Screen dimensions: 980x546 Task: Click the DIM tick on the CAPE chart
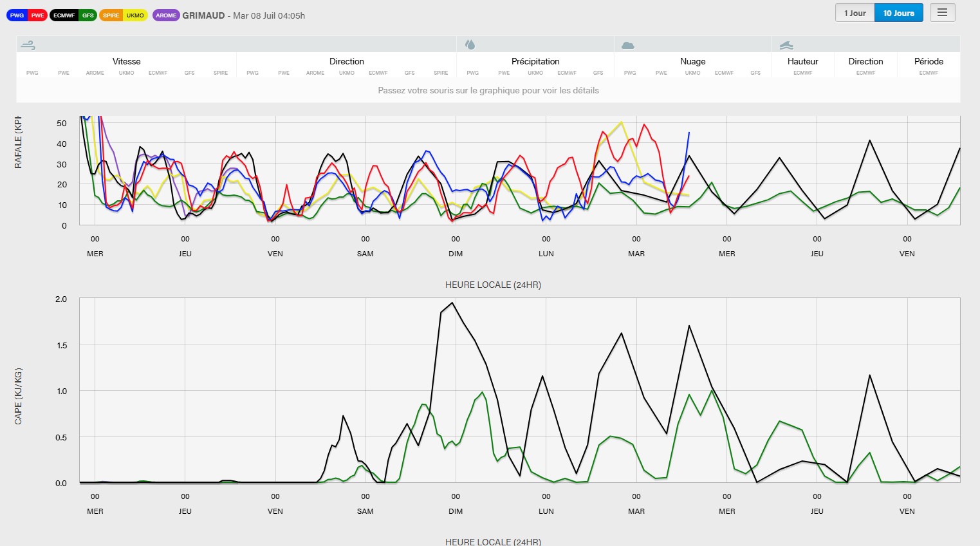click(456, 511)
